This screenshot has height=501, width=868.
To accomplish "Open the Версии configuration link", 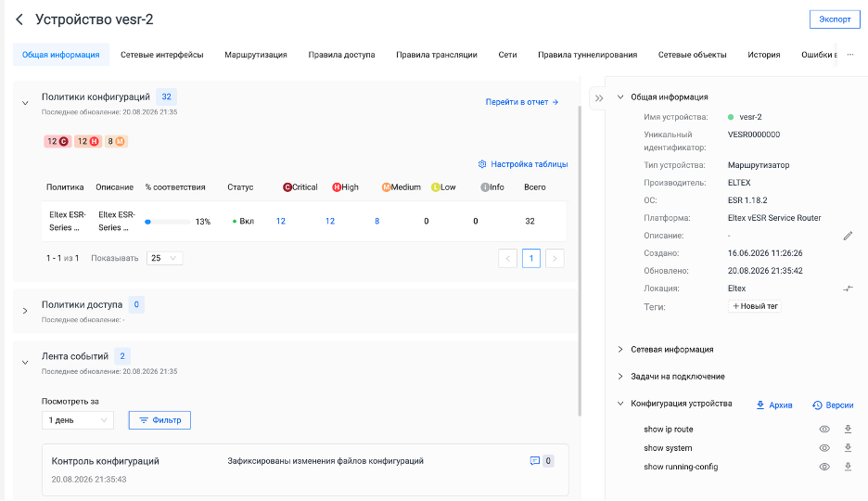I will point(833,405).
